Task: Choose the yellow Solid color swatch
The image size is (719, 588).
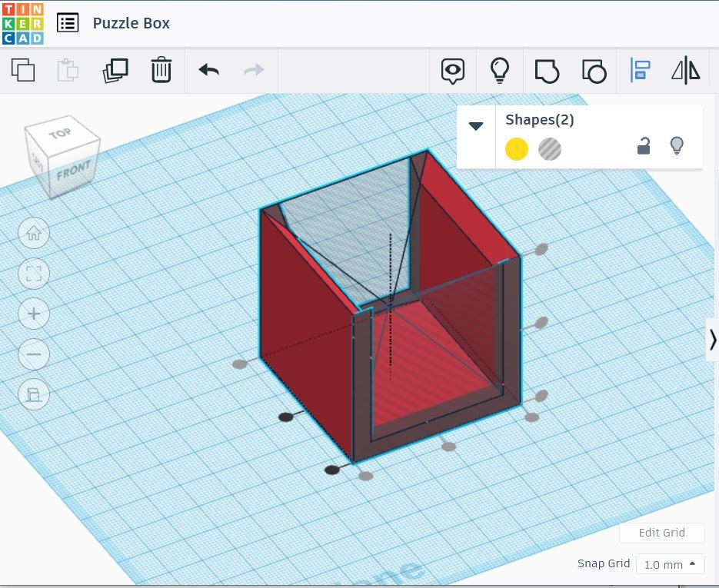Action: coord(516,149)
